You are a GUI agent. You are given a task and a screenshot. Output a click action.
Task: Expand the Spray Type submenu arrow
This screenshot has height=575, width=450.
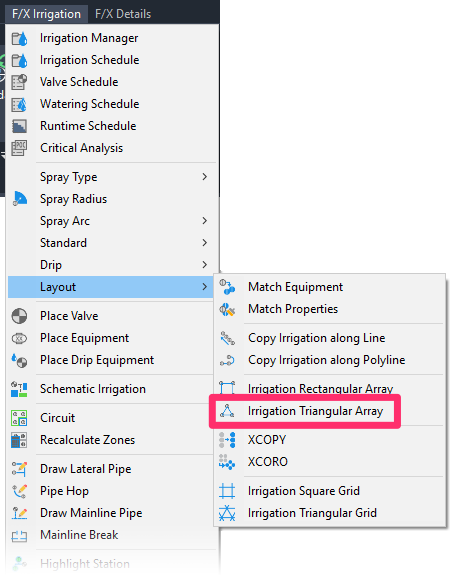point(205,177)
